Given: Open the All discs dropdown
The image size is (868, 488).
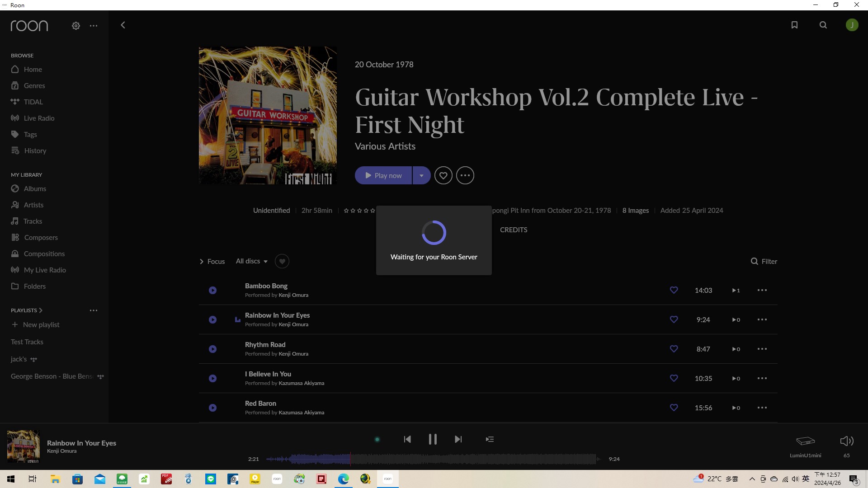Looking at the screenshot, I should pyautogui.click(x=252, y=261).
